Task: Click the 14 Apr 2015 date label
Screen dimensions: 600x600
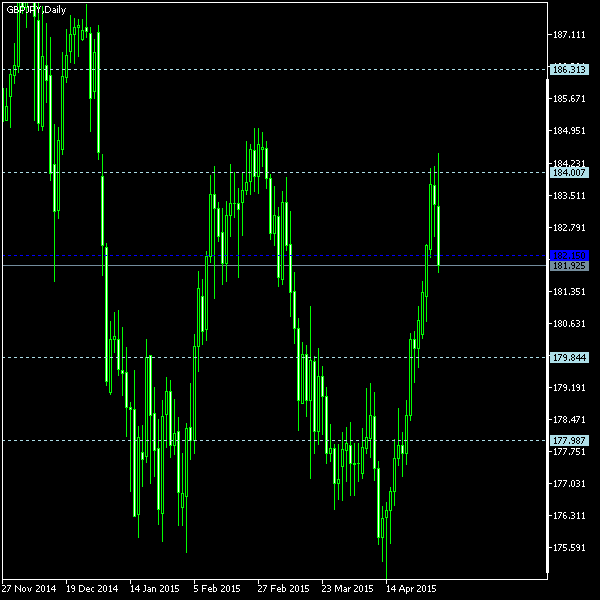Action: tap(411, 589)
